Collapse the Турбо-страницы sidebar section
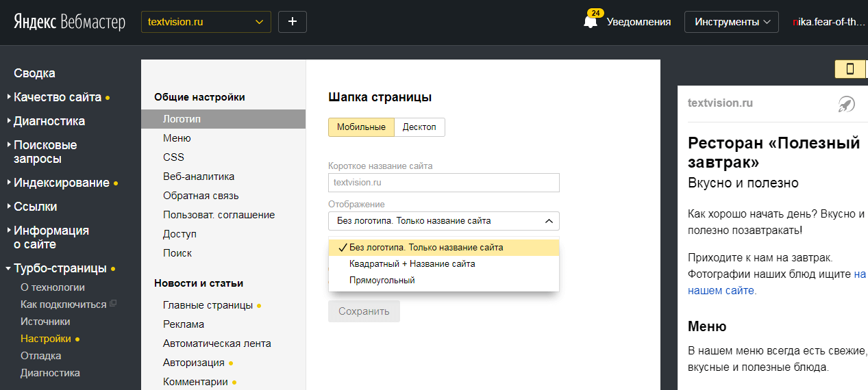The height and width of the screenshot is (390, 868). (x=60, y=268)
